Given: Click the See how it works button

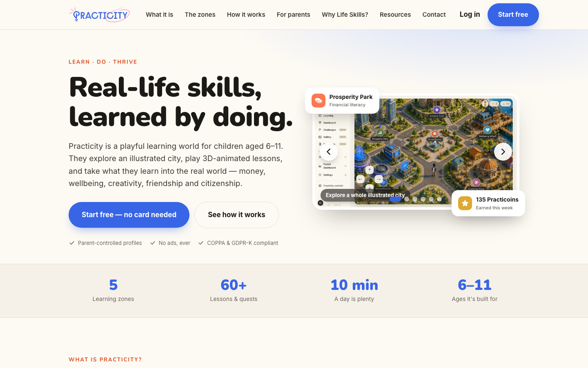Looking at the screenshot, I should 236,215.
